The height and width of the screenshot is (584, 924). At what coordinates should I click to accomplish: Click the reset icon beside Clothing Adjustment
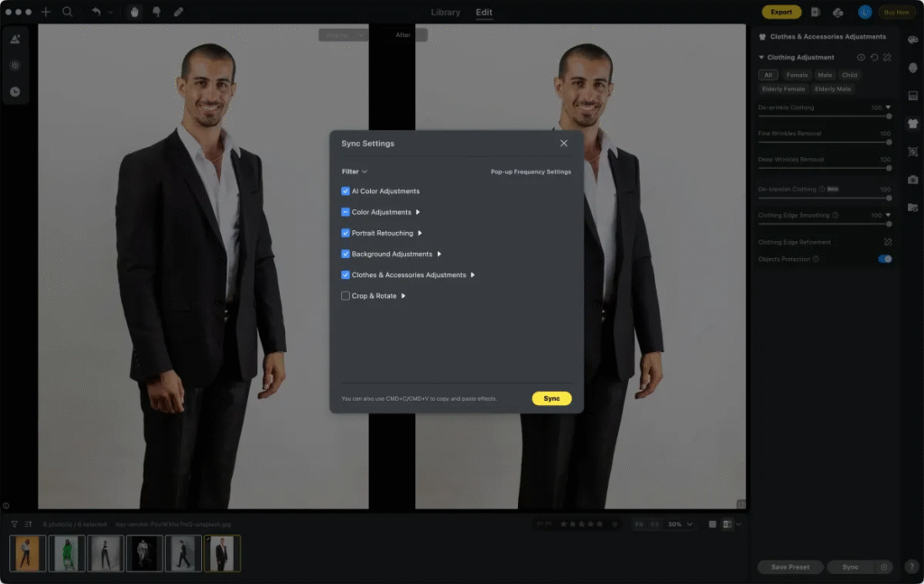click(873, 58)
